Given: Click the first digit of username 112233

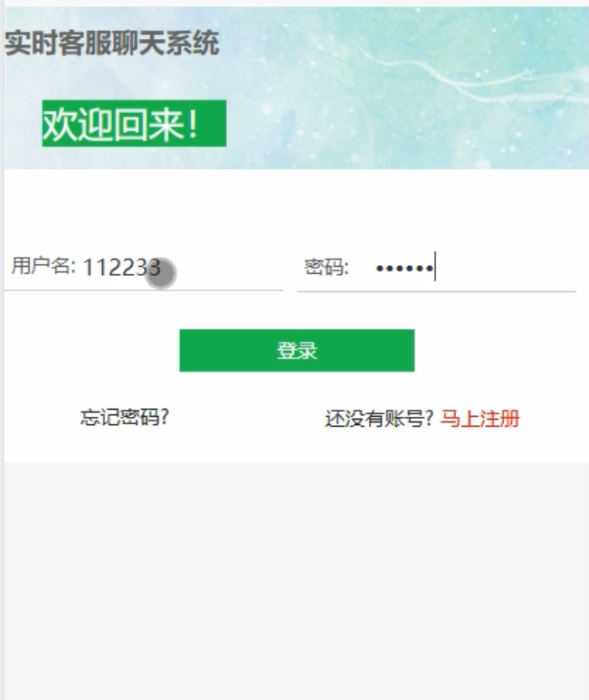Looking at the screenshot, I should pos(88,268).
